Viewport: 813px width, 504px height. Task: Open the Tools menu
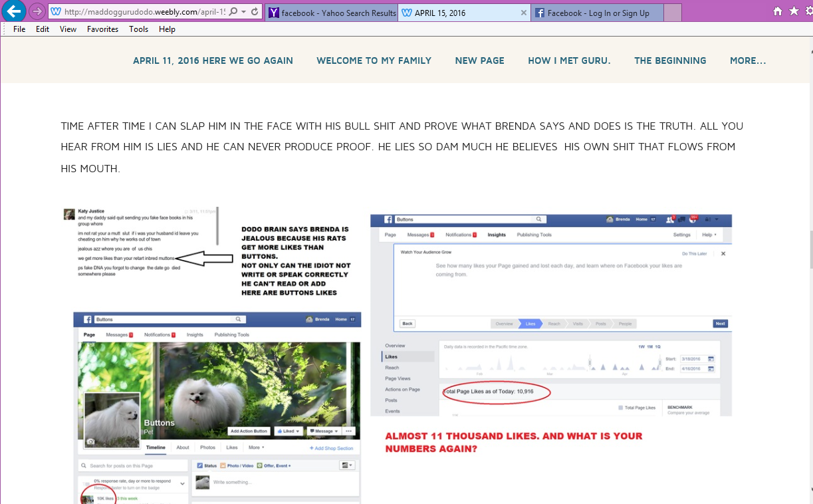tap(138, 29)
